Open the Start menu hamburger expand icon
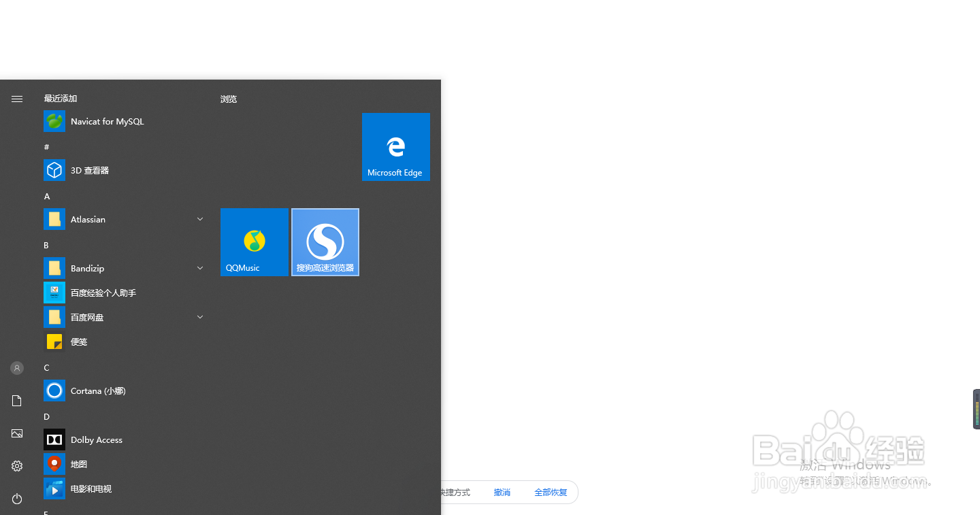This screenshot has height=515, width=980. [x=17, y=99]
